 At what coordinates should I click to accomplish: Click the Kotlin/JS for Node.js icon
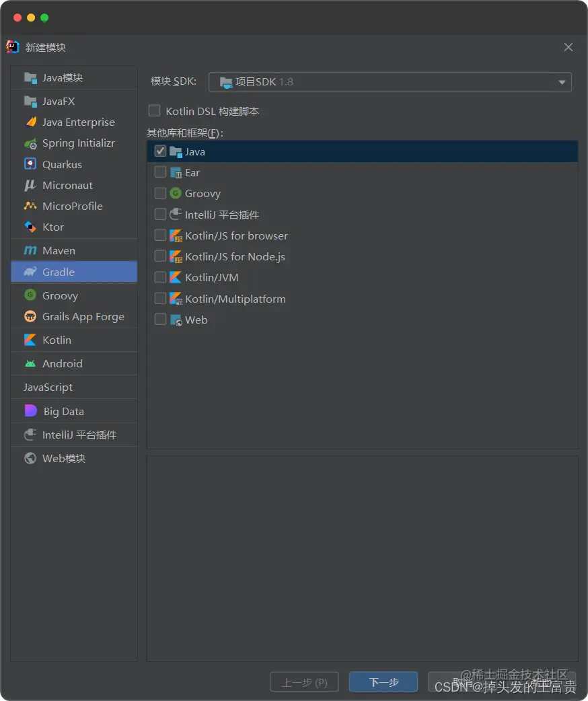point(176,256)
